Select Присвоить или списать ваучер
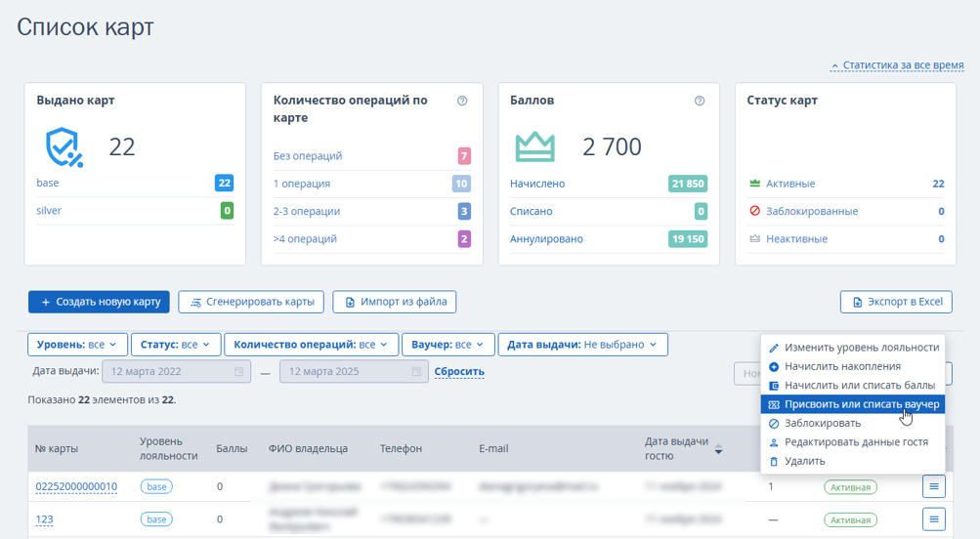980x539 pixels. tap(854, 404)
